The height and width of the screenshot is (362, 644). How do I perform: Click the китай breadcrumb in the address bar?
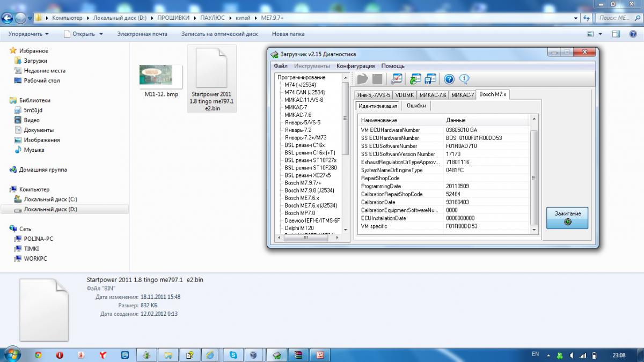point(243,18)
